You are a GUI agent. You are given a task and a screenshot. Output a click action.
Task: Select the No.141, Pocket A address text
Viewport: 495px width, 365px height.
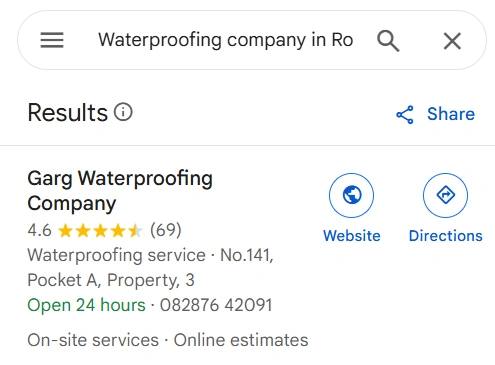point(150,268)
